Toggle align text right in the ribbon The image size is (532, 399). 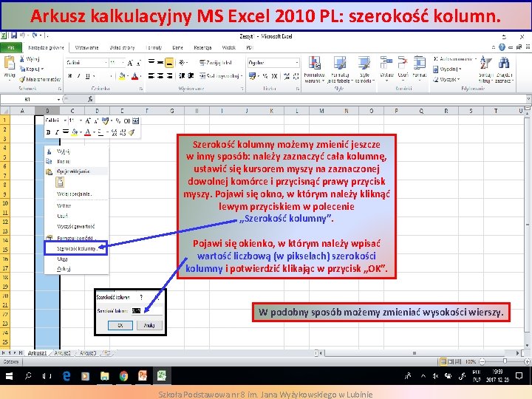(x=169, y=75)
